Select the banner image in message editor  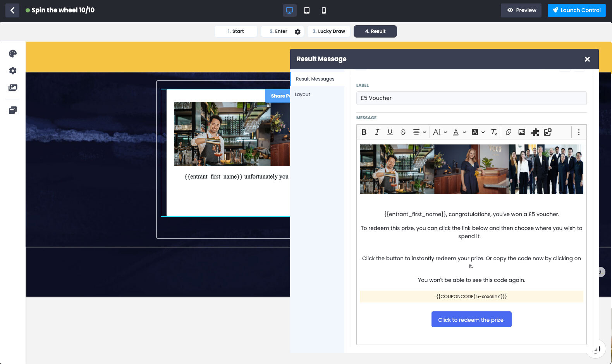(x=471, y=169)
